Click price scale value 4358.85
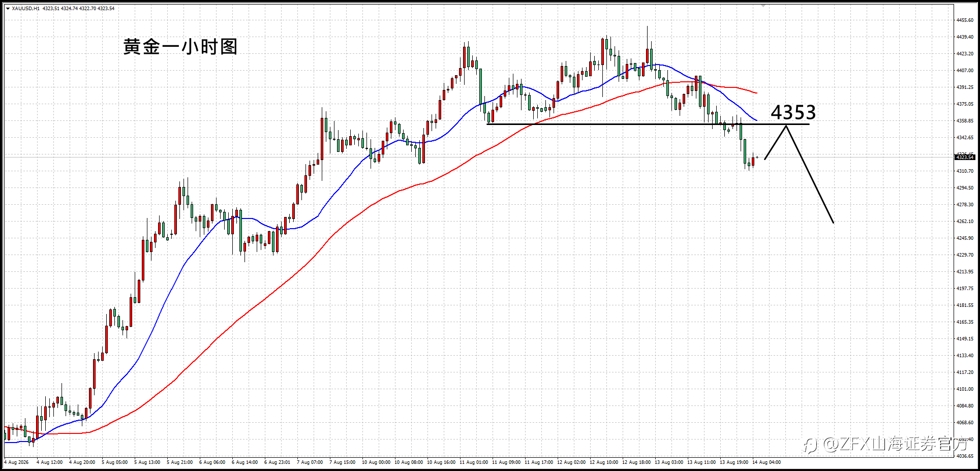The image size is (980, 471). point(965,121)
